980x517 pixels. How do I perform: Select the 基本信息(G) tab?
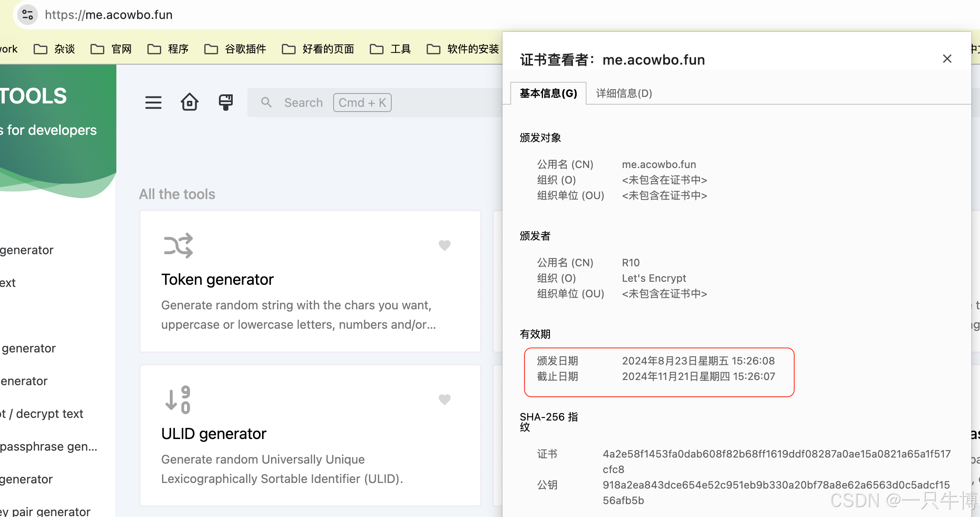(548, 93)
